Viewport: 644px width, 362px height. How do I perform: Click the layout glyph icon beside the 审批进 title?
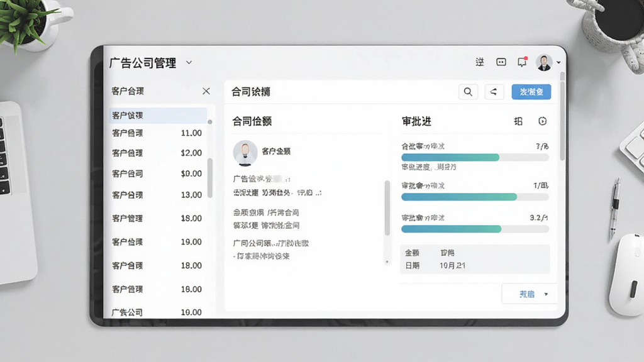coord(518,121)
